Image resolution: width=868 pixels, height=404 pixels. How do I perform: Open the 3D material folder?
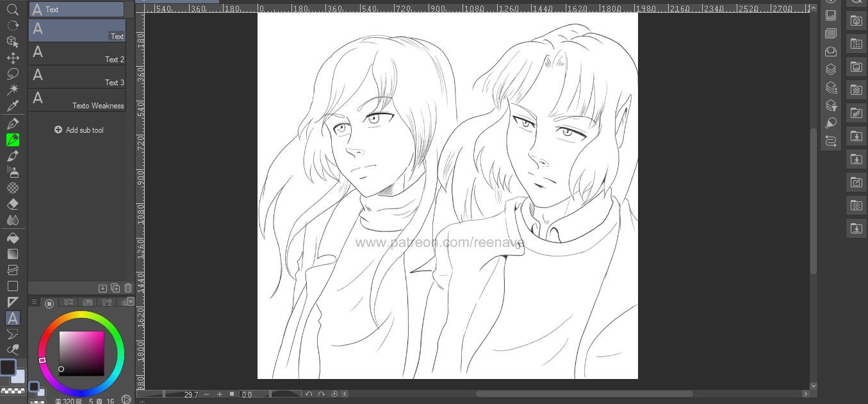point(856,21)
